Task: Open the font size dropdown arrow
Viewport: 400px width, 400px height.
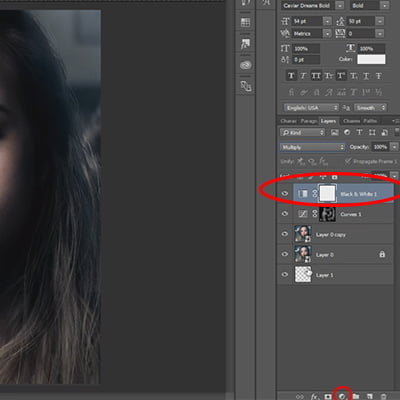Action: 327,21
